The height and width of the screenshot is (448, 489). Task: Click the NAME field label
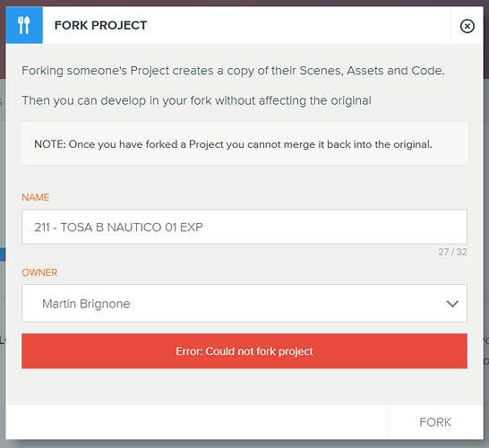(35, 197)
